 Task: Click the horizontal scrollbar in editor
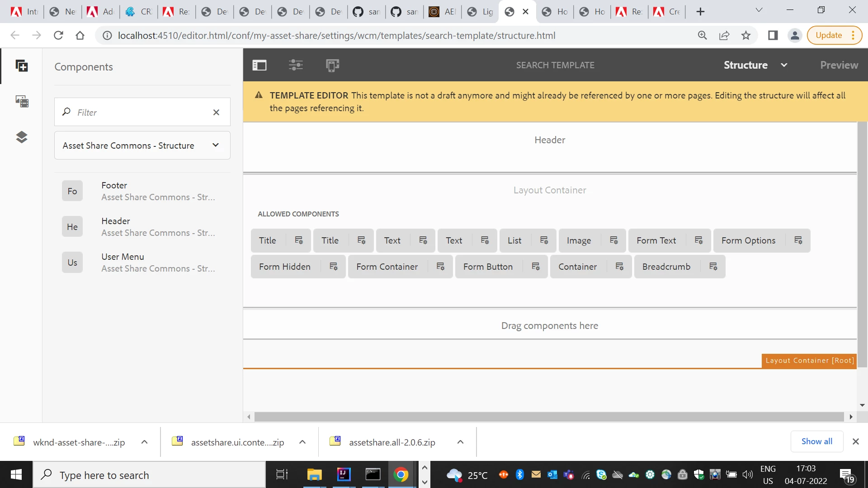tap(549, 417)
